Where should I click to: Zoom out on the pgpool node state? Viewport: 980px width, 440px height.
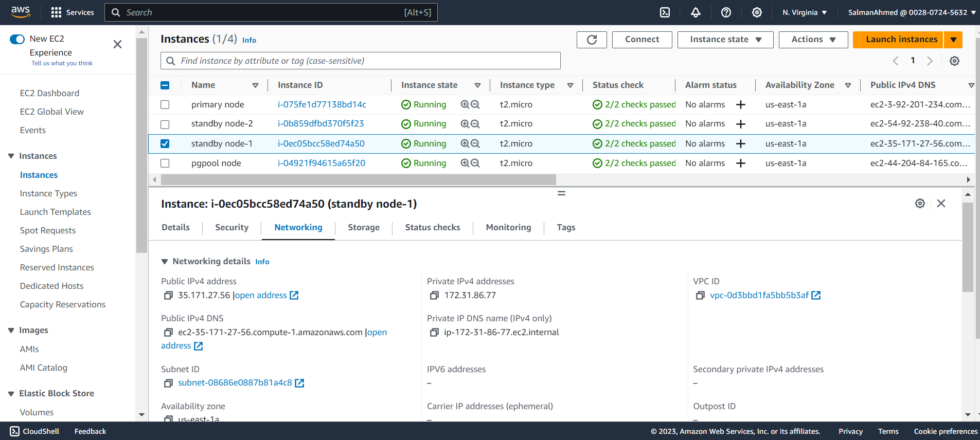click(475, 163)
